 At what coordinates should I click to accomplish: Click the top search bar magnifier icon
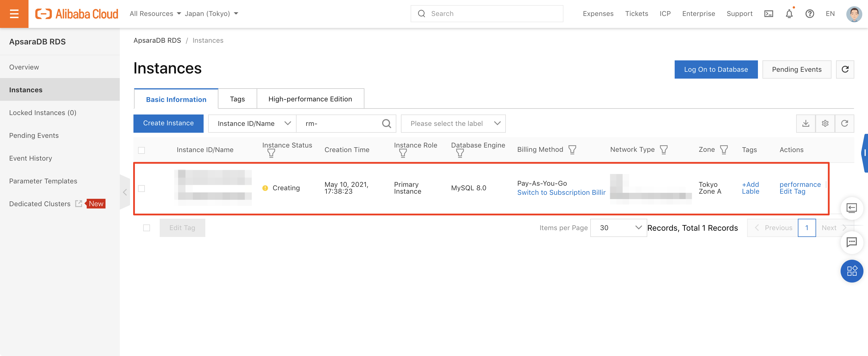421,14
